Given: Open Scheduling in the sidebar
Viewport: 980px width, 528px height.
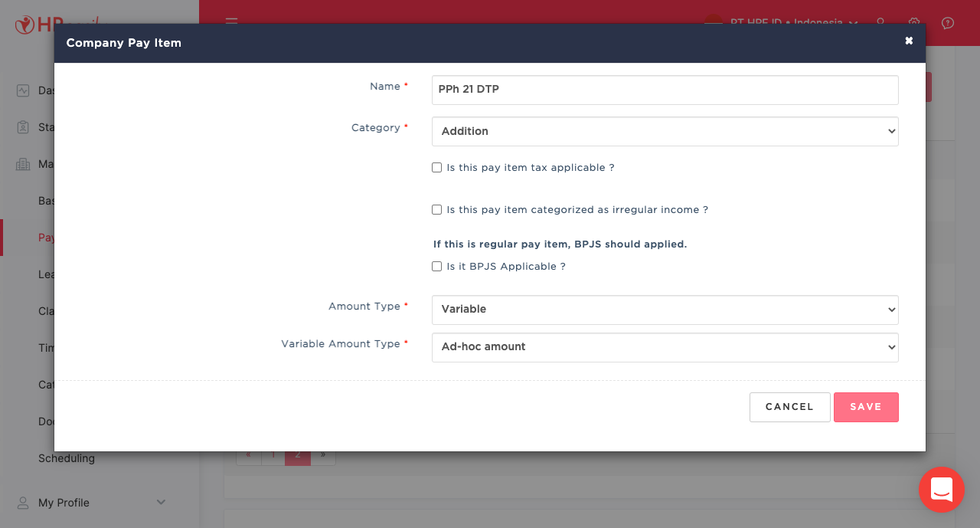Looking at the screenshot, I should pyautogui.click(x=67, y=458).
